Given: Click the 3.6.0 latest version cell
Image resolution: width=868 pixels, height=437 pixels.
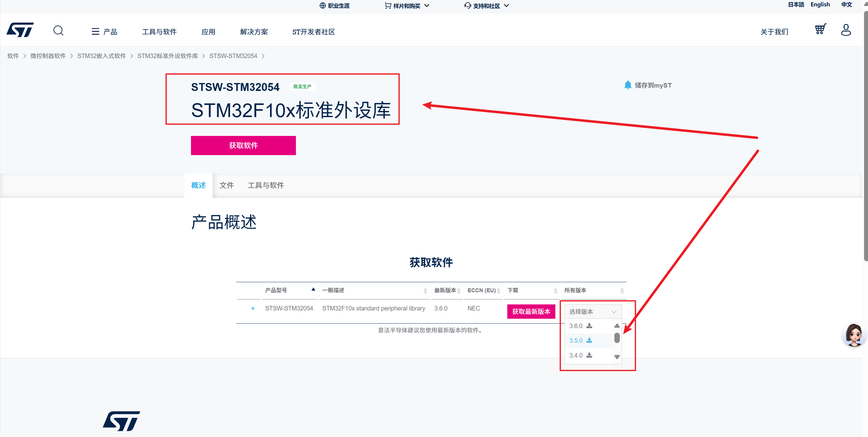Looking at the screenshot, I should 441,308.
